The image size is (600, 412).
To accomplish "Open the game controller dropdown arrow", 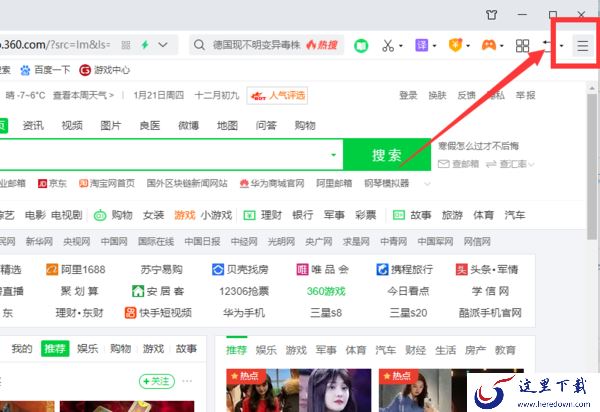I will pos(502,46).
